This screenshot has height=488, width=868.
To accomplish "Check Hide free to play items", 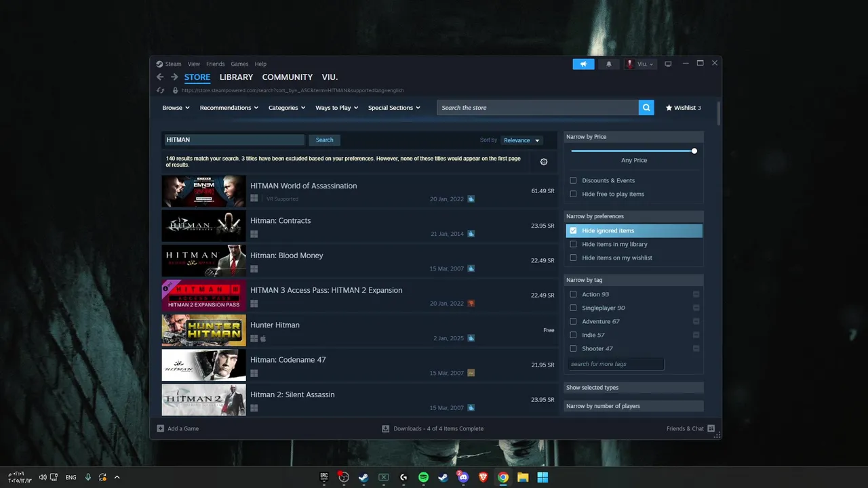I will pos(573,194).
